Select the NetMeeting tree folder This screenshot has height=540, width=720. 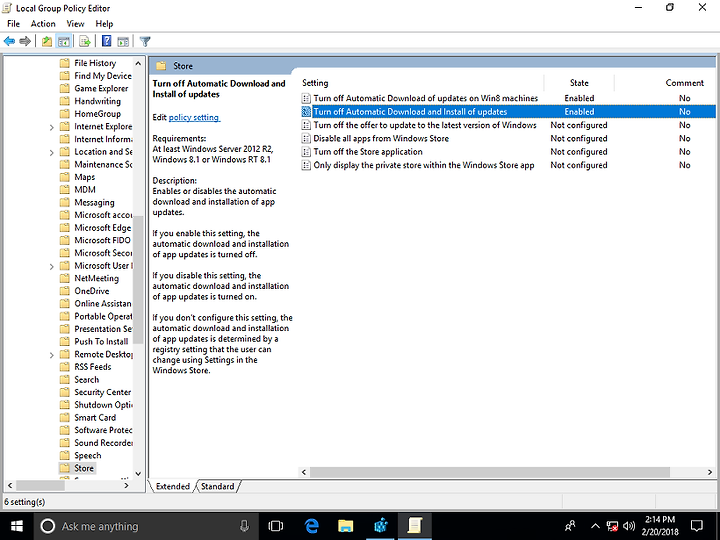[x=96, y=278]
